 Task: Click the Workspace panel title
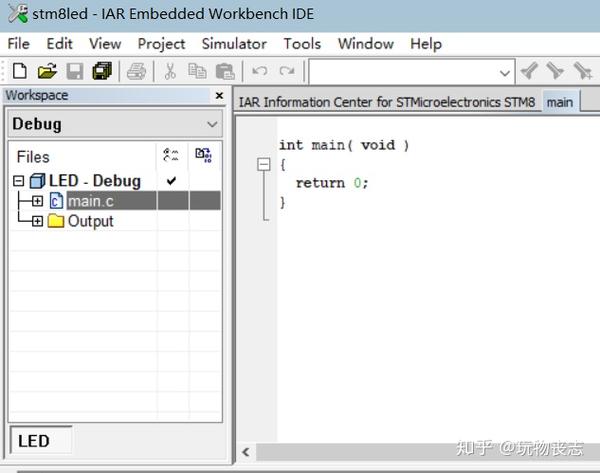(37, 95)
